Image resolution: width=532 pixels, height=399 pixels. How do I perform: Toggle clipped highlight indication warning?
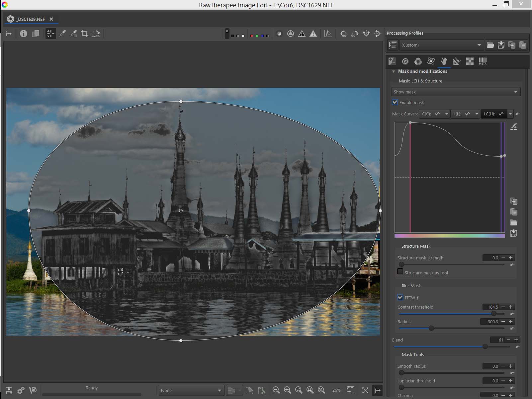coord(313,34)
